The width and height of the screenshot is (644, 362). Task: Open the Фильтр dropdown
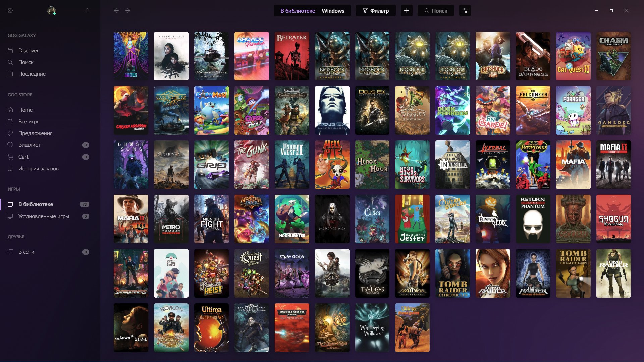click(376, 11)
